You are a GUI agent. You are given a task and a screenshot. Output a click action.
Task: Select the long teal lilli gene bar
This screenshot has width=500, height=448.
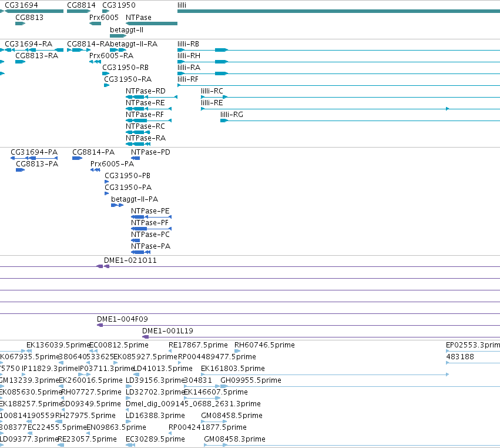click(x=338, y=11)
